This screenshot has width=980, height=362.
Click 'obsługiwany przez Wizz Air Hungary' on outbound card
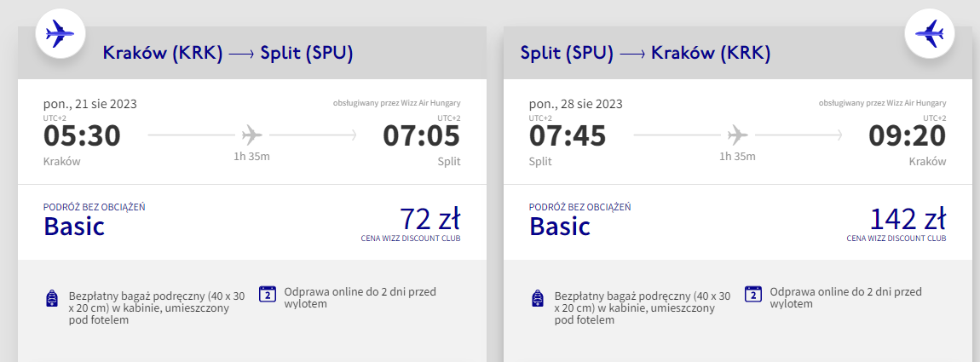click(397, 103)
